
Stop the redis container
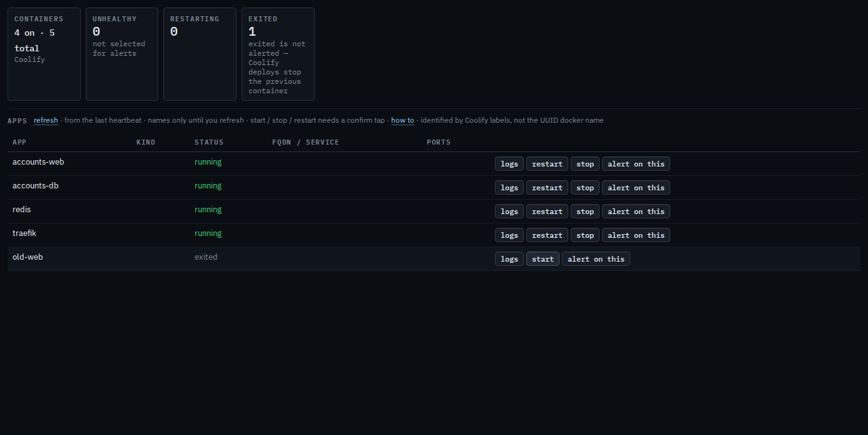(x=585, y=212)
